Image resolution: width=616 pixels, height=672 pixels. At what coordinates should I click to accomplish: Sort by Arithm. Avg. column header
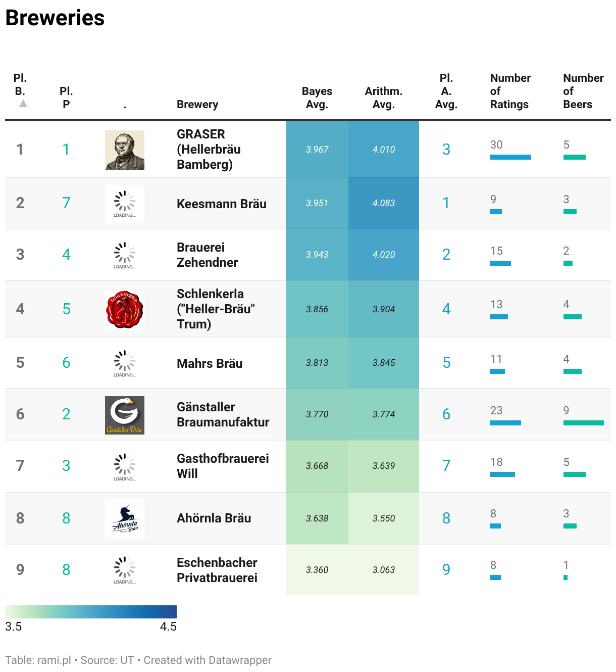coord(384,98)
